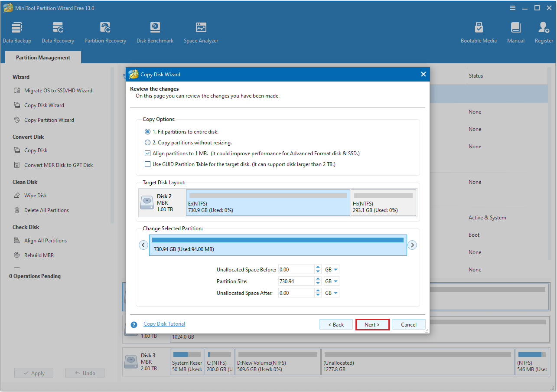Image resolution: width=557 pixels, height=392 pixels.
Task: Click the Next button in the wizard
Action: click(x=372, y=324)
